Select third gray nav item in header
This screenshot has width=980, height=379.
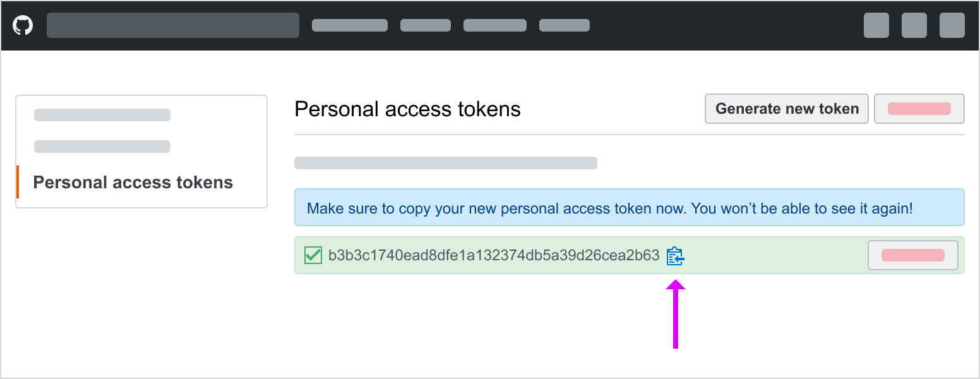(x=495, y=25)
